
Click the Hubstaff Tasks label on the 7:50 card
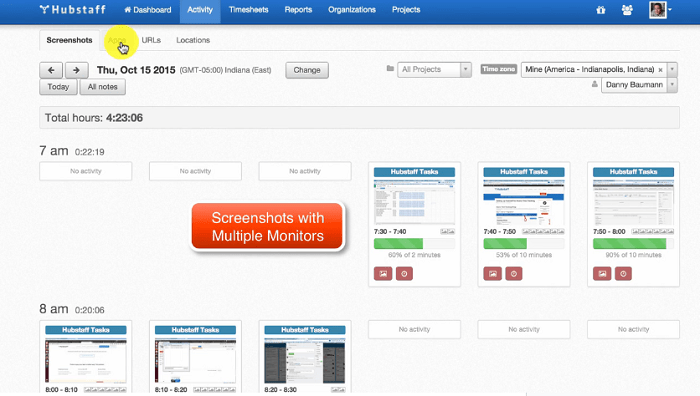(633, 172)
